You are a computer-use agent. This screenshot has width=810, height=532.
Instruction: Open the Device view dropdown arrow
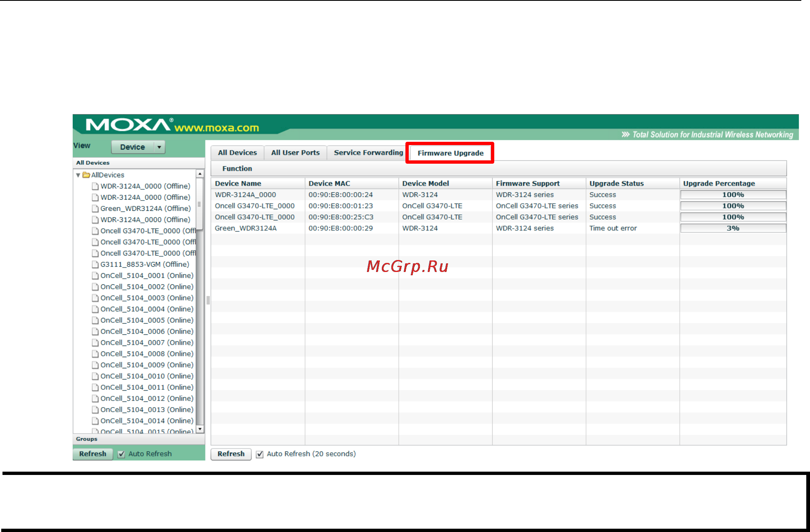(x=159, y=147)
